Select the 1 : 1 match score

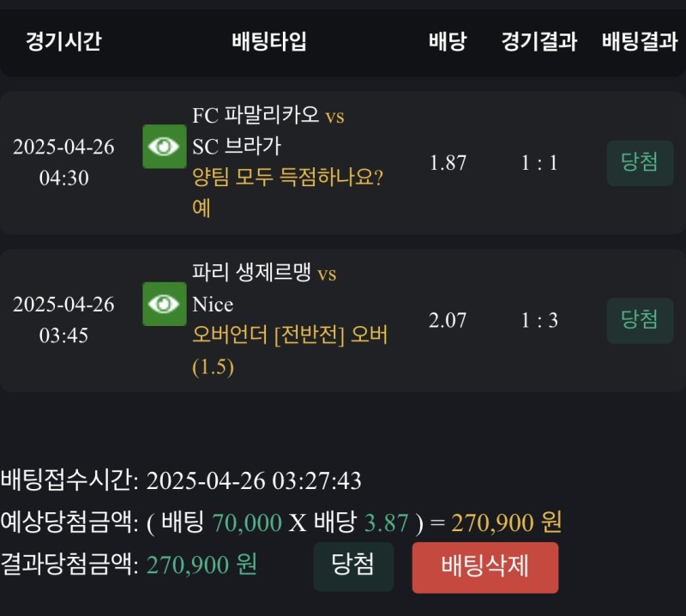(x=539, y=163)
